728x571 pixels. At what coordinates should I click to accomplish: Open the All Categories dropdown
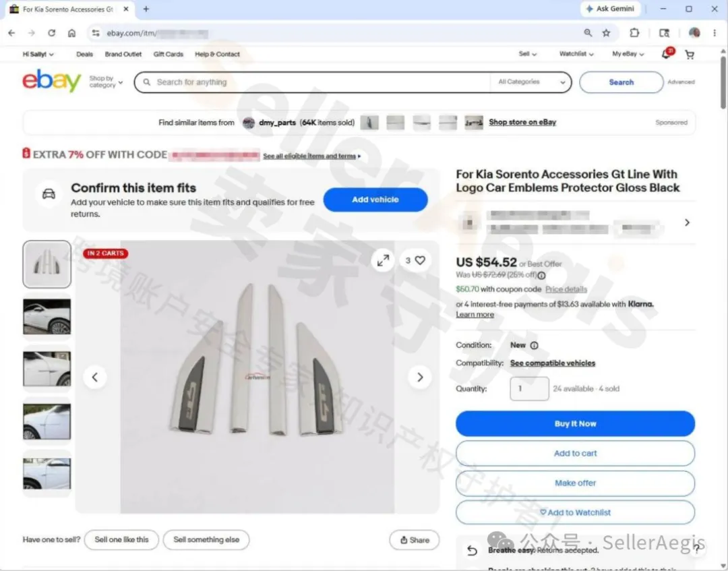coord(532,82)
